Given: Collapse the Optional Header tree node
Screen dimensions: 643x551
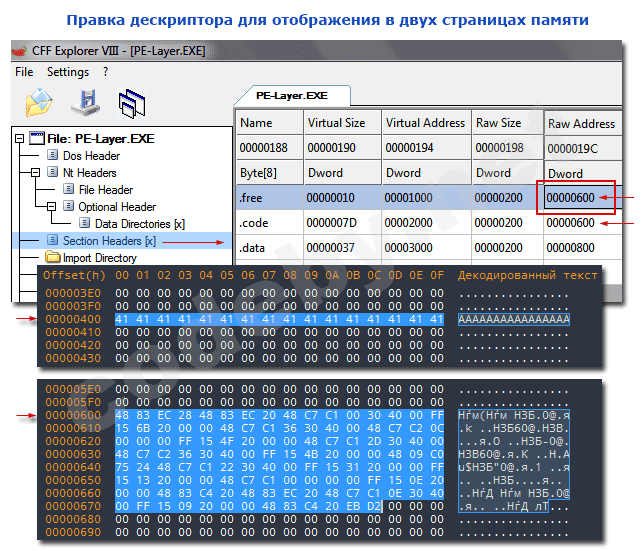Looking at the screenshot, I should 52,206.
